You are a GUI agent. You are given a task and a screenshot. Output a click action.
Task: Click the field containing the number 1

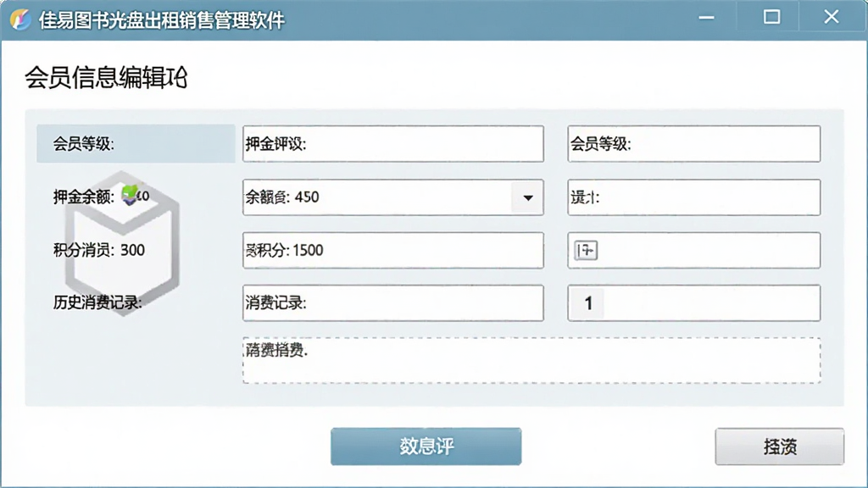point(693,302)
